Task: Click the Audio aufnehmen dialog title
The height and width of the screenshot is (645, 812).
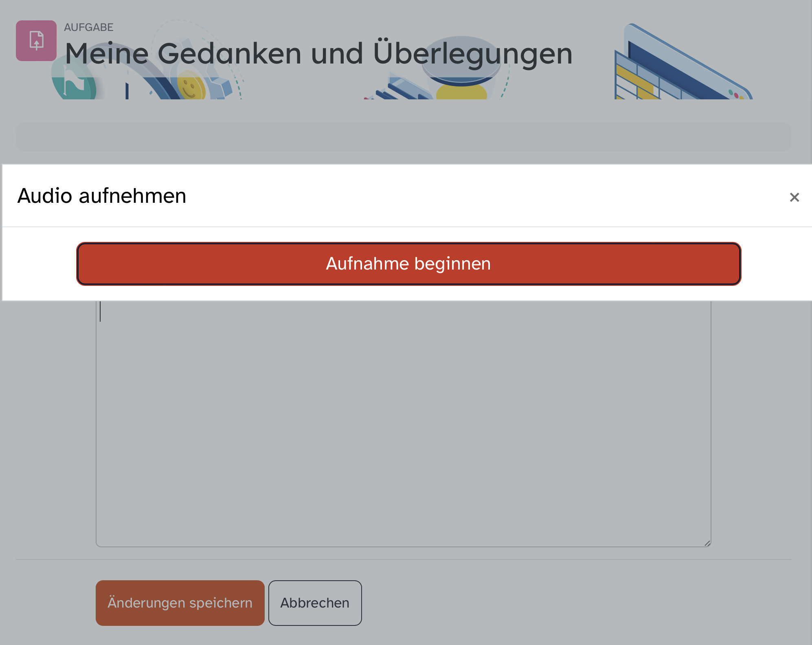Action: (102, 196)
